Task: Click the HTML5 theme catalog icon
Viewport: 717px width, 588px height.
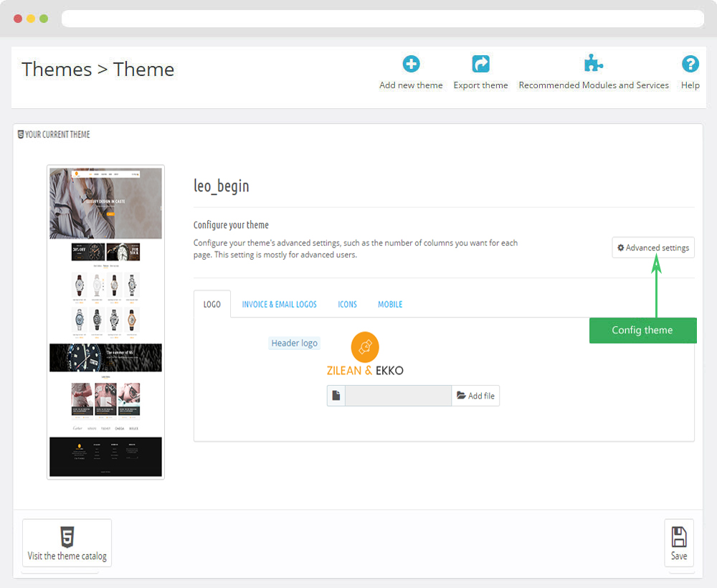Action: tap(67, 537)
